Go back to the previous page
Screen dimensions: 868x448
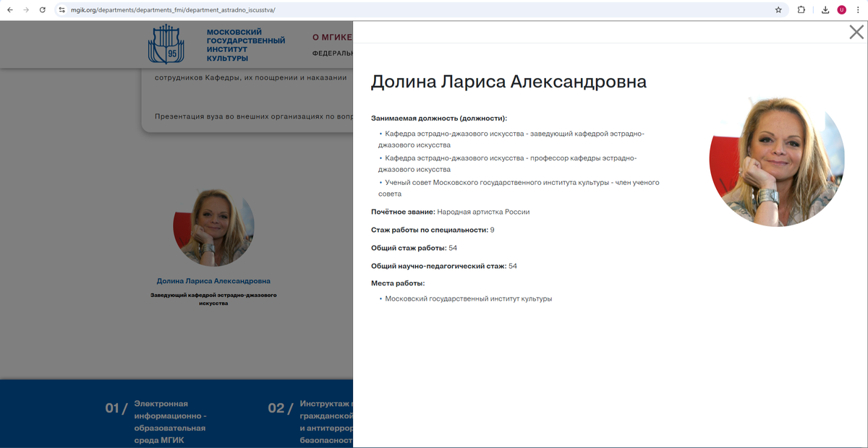(x=9, y=11)
